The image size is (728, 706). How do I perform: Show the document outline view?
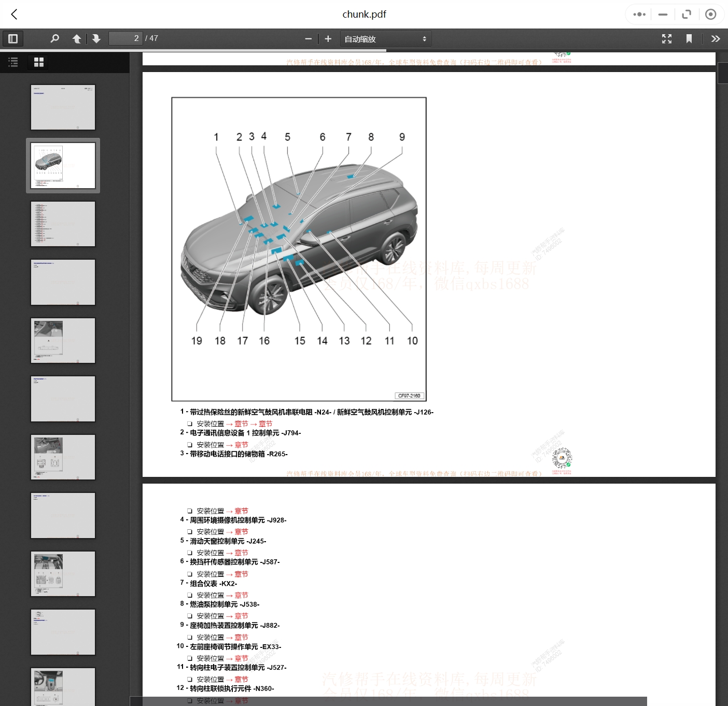(x=13, y=62)
